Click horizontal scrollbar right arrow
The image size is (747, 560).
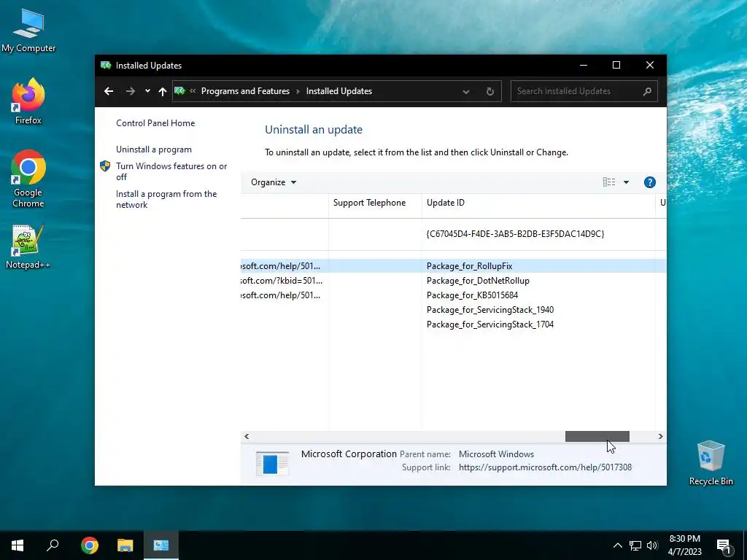point(660,436)
